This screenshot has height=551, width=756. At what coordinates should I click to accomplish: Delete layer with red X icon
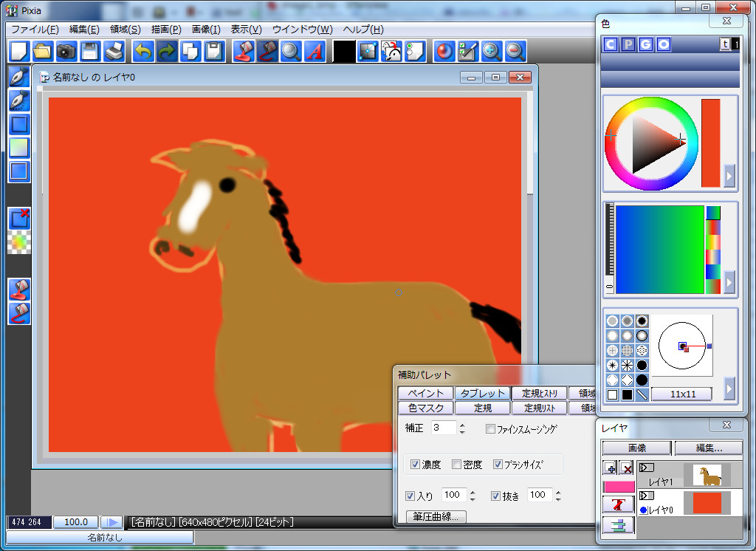click(626, 468)
